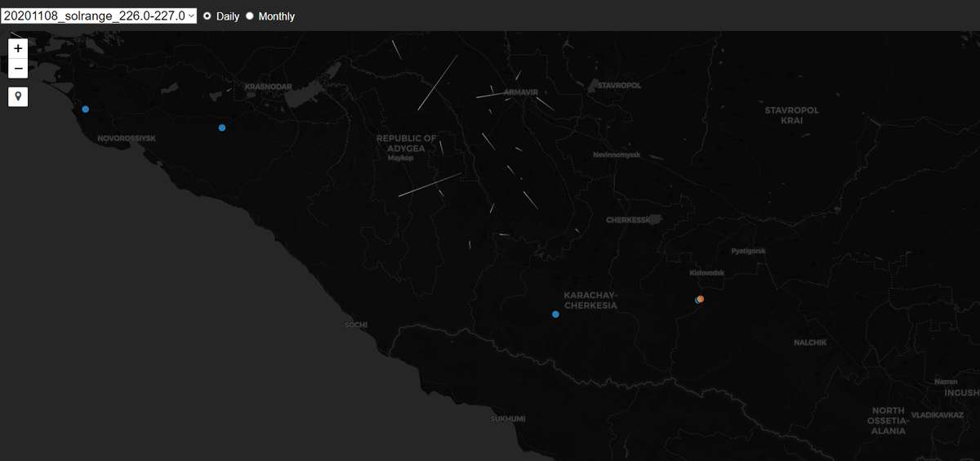The height and width of the screenshot is (461, 980).
Task: Click blue station dot near Novorossiysk coast
Action: tap(86, 109)
